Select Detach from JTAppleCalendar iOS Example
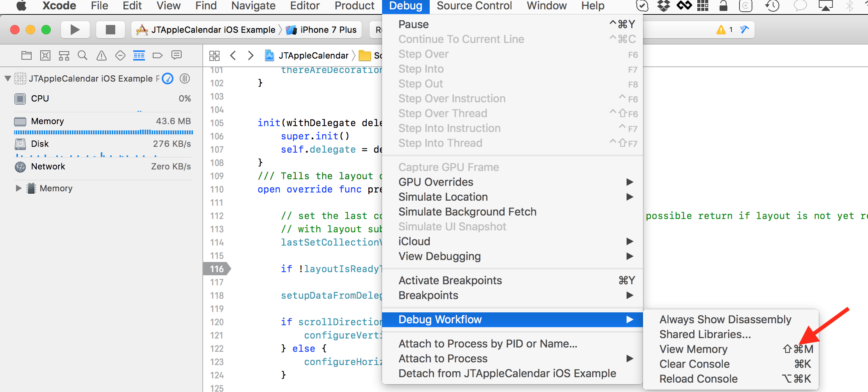Screen dimensions: 868x392 point(513,373)
